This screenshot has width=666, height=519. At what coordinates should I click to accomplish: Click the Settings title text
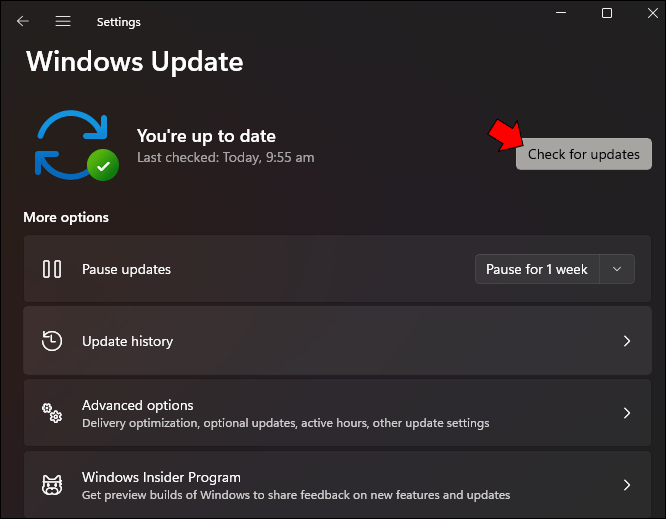tap(119, 22)
